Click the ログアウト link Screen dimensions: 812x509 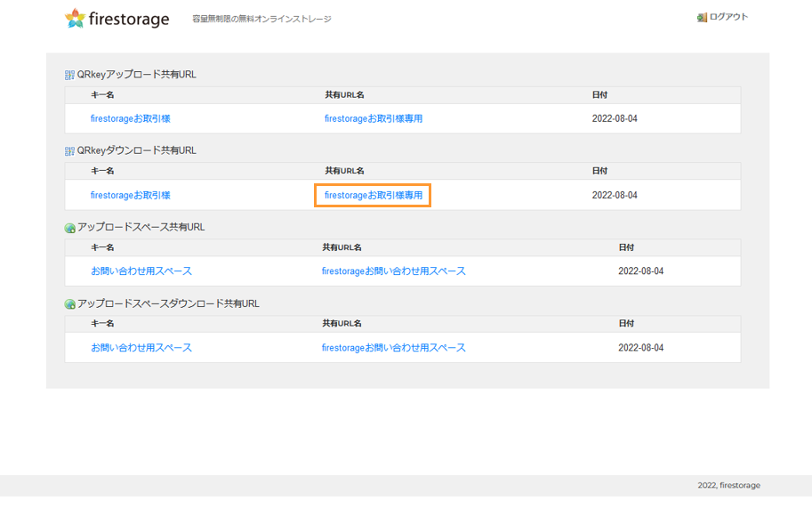[x=728, y=17]
